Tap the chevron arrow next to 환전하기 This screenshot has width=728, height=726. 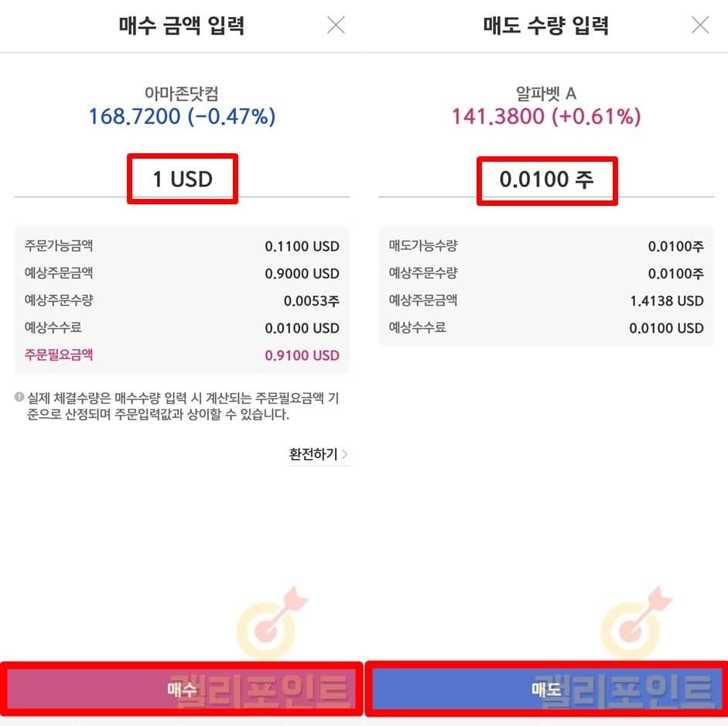(x=345, y=454)
